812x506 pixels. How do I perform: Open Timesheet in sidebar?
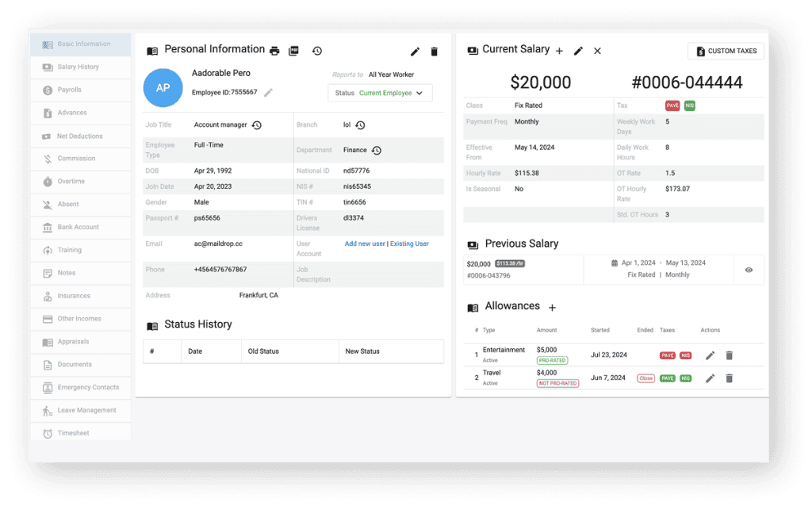coord(80,433)
